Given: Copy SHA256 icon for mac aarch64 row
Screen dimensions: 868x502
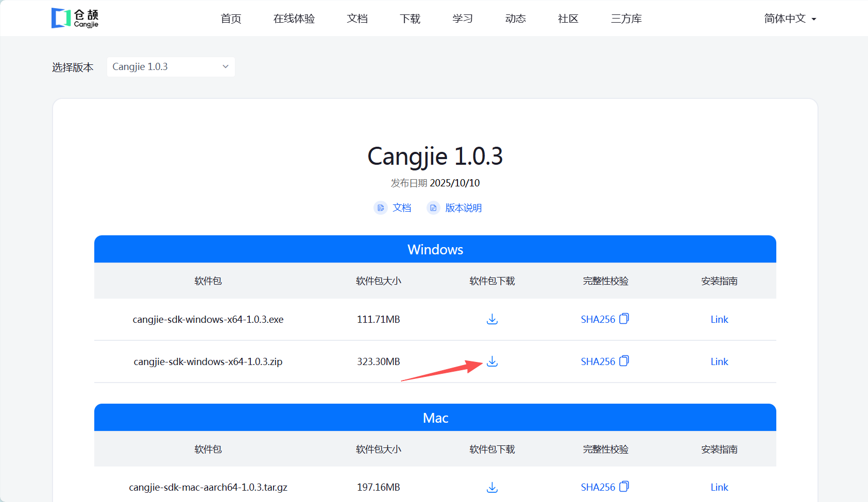Looking at the screenshot, I should (x=624, y=487).
